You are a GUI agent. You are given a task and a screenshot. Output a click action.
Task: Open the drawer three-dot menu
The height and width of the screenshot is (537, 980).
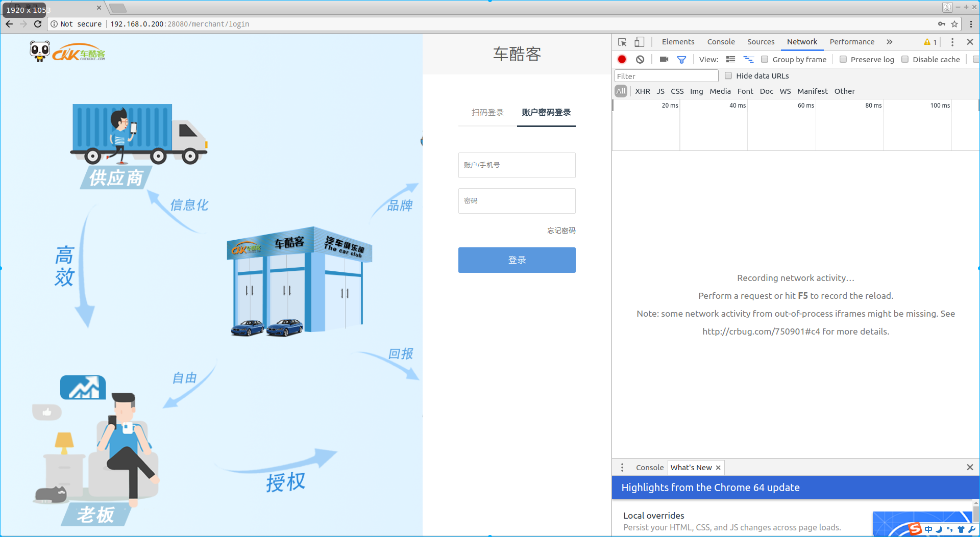622,467
